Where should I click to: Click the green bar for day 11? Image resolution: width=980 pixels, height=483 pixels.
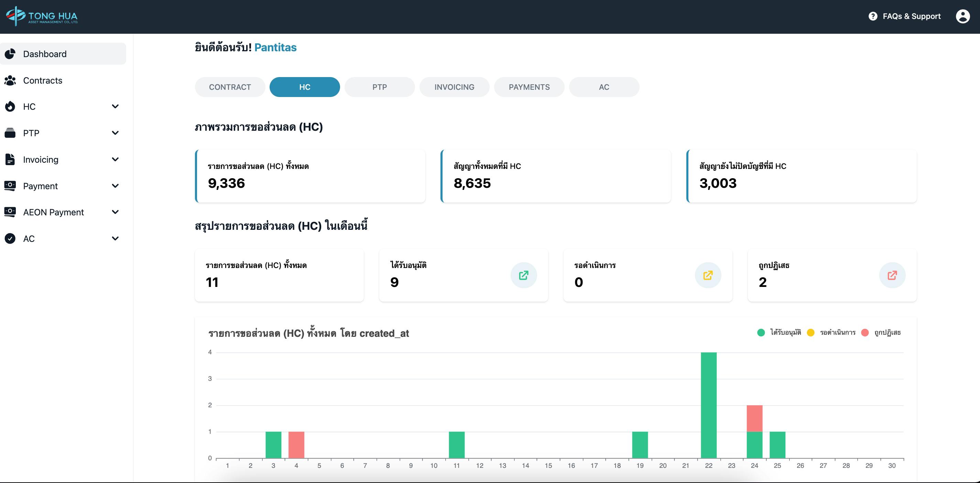tap(457, 444)
